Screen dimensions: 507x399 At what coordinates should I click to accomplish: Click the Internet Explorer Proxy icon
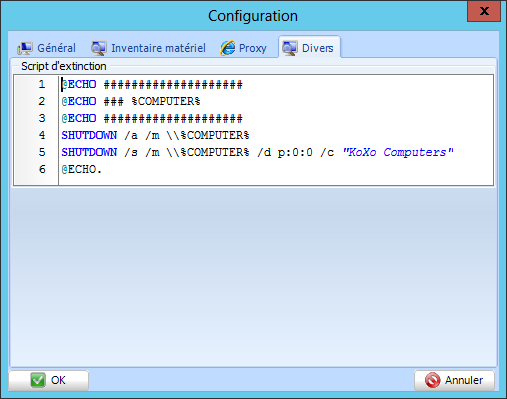[x=228, y=48]
